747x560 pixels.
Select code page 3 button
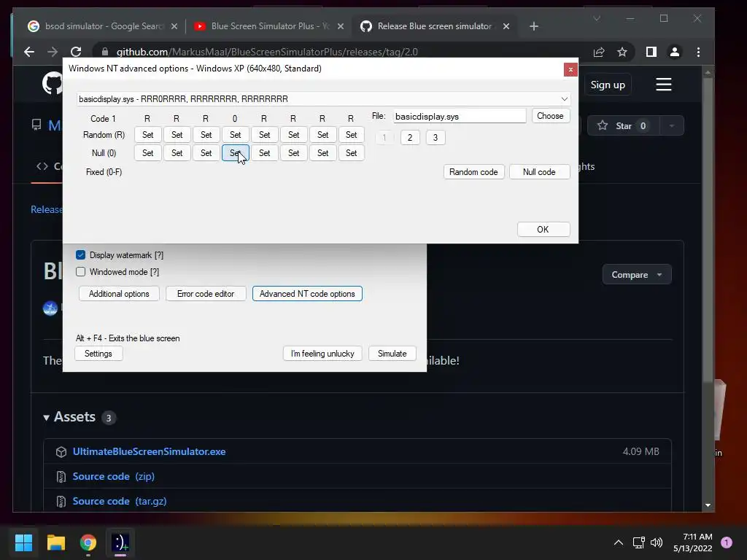[435, 138]
